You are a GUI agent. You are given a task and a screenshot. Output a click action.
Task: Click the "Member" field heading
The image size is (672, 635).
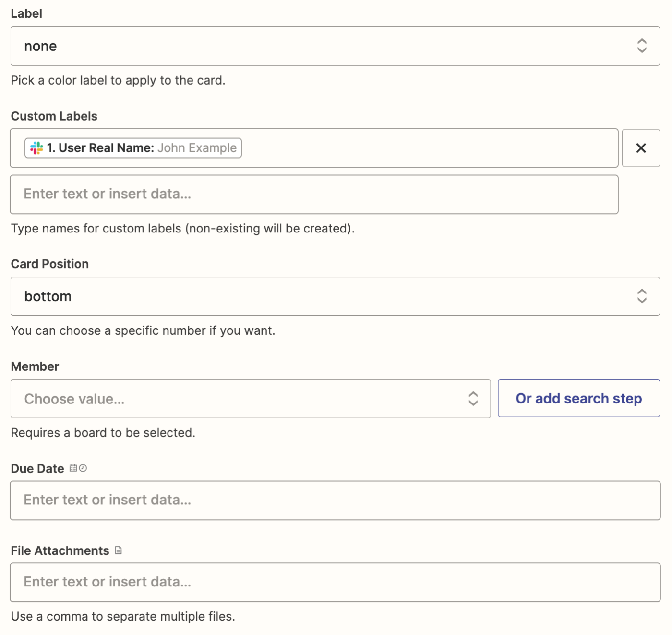click(x=35, y=366)
